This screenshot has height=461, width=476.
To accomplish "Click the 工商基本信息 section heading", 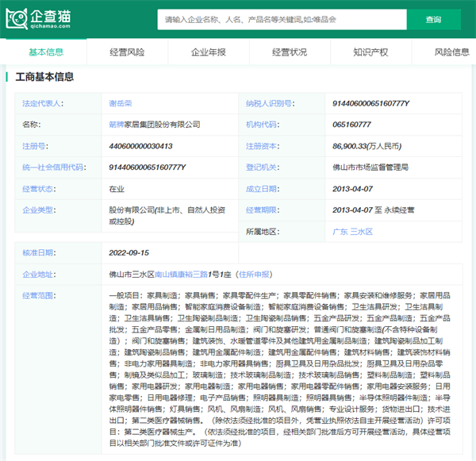I will [44, 78].
